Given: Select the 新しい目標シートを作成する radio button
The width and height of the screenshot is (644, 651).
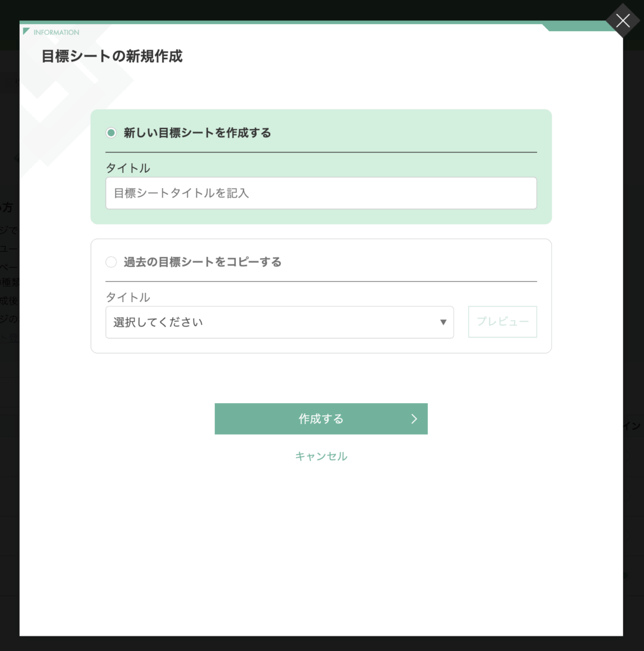Looking at the screenshot, I should 111,133.
